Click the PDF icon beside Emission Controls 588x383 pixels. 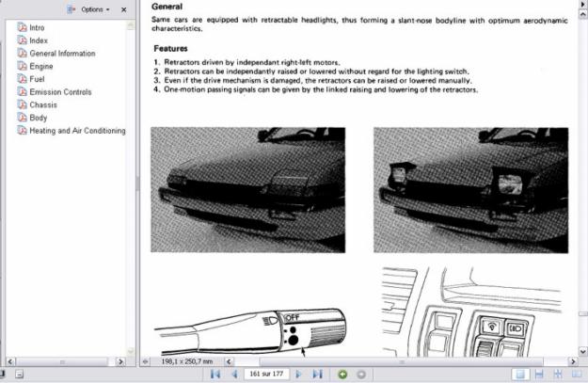pos(23,91)
